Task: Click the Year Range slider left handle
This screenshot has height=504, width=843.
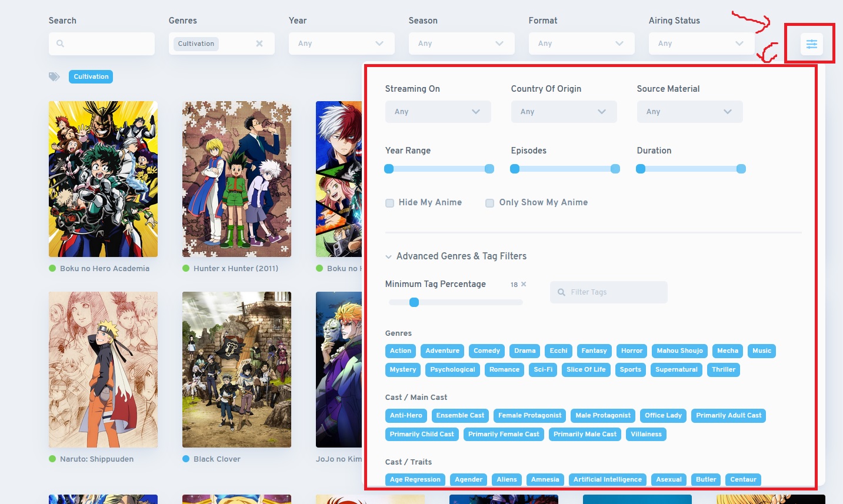Action: coord(389,169)
